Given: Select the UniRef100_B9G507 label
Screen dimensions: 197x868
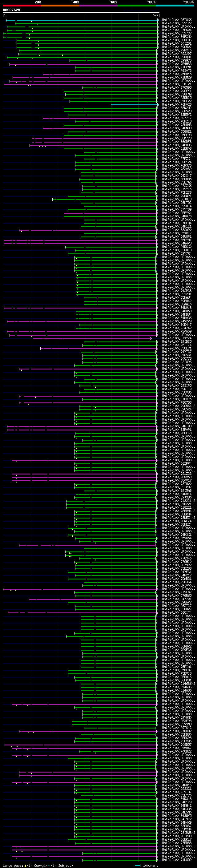Looking at the screenshot, I should (x=177, y=47).
